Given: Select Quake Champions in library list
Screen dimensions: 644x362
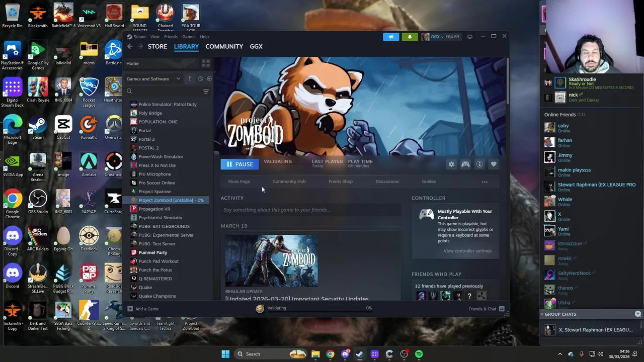Looking at the screenshot, I should tap(157, 296).
